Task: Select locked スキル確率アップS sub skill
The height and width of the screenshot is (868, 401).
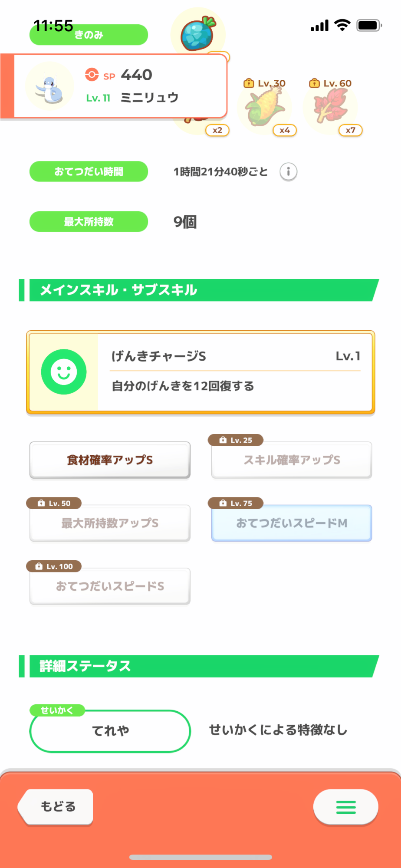Action: (292, 460)
